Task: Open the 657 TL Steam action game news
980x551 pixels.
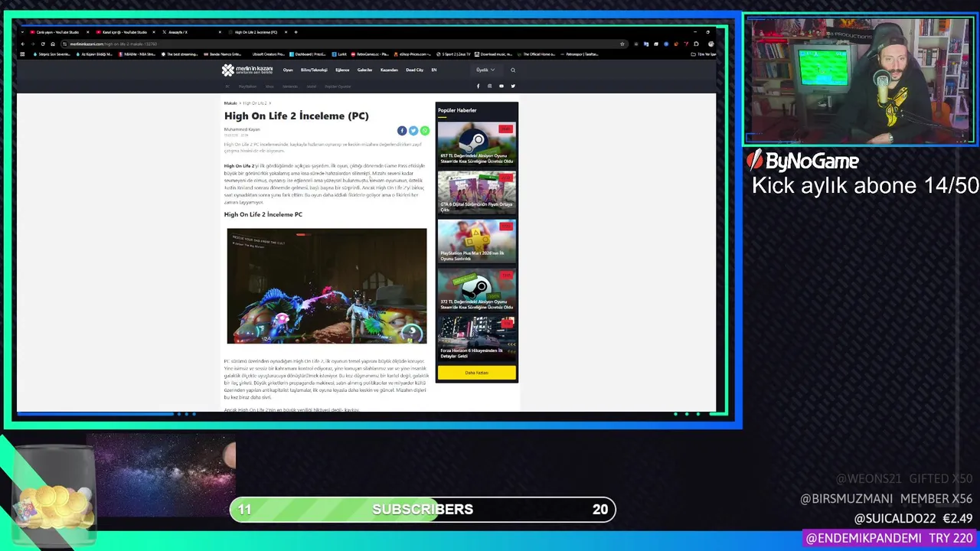Action: [476, 145]
